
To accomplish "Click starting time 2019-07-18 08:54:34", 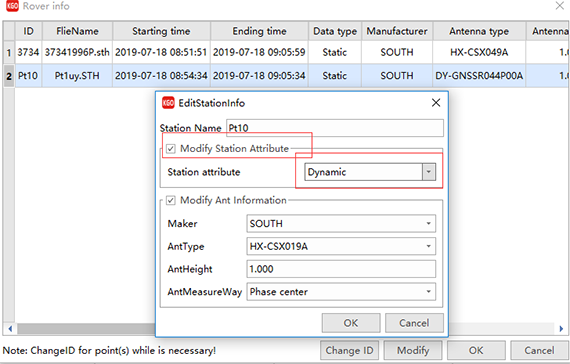I will click(161, 76).
